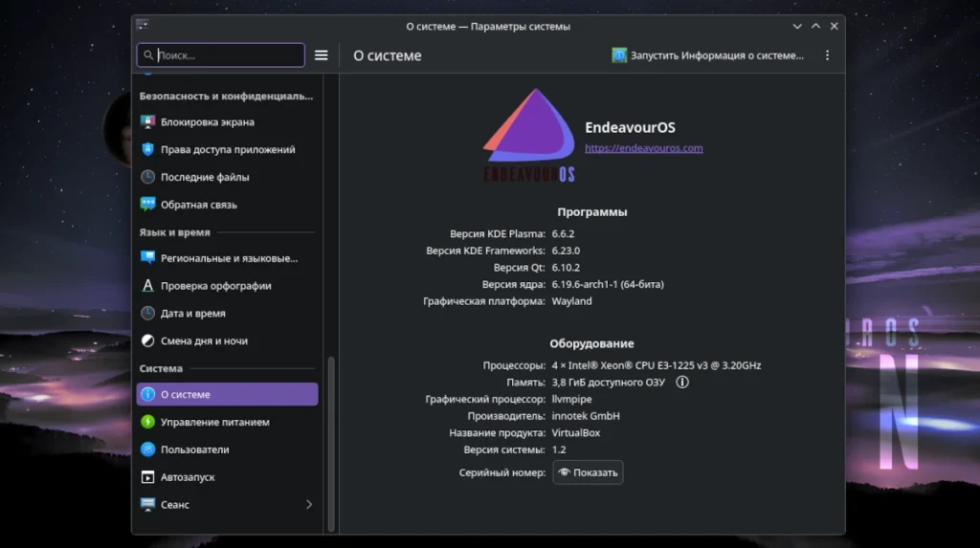This screenshot has width=980, height=548.
Task: Launch Запустить Информация о системе button
Action: click(x=708, y=55)
